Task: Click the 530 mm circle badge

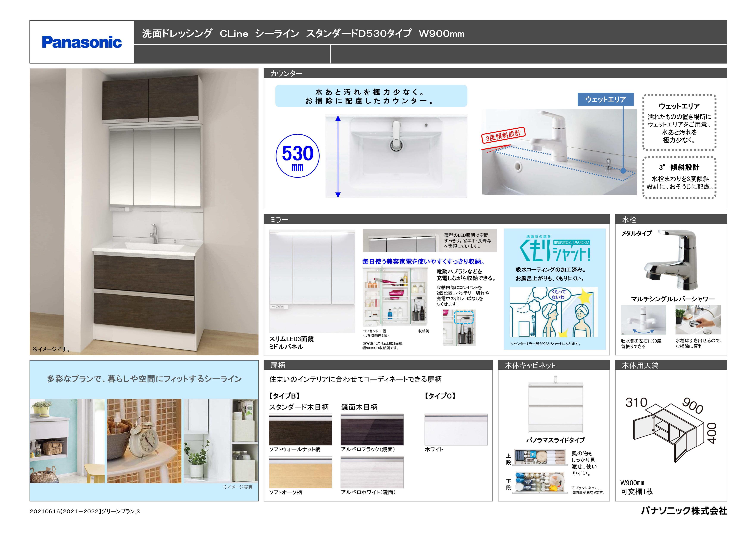Action: point(297,156)
